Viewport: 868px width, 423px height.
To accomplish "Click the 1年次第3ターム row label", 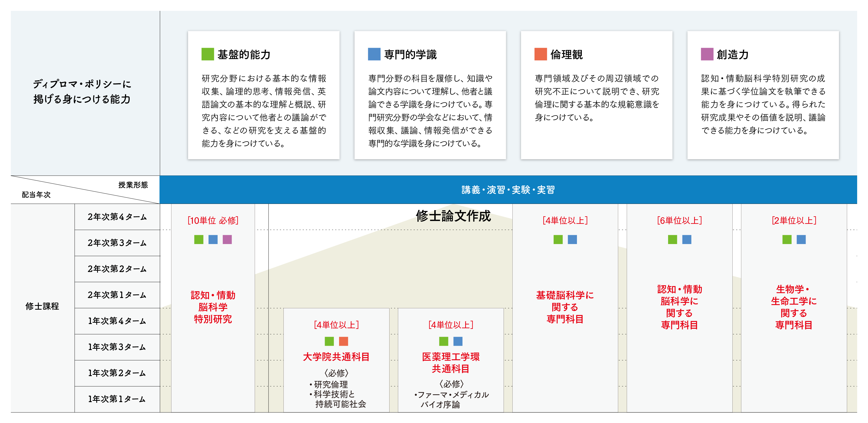I will (x=117, y=347).
